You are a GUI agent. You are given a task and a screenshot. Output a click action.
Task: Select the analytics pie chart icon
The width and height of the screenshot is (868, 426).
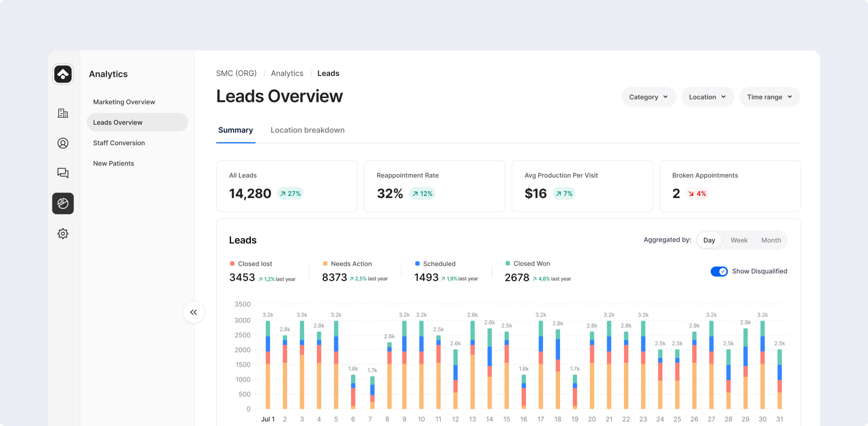[x=63, y=203]
